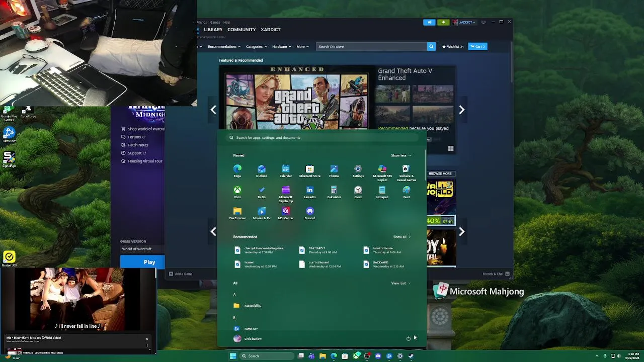Image resolution: width=644 pixels, height=362 pixels.
Task: Open the Clock app
Action: click(x=358, y=192)
